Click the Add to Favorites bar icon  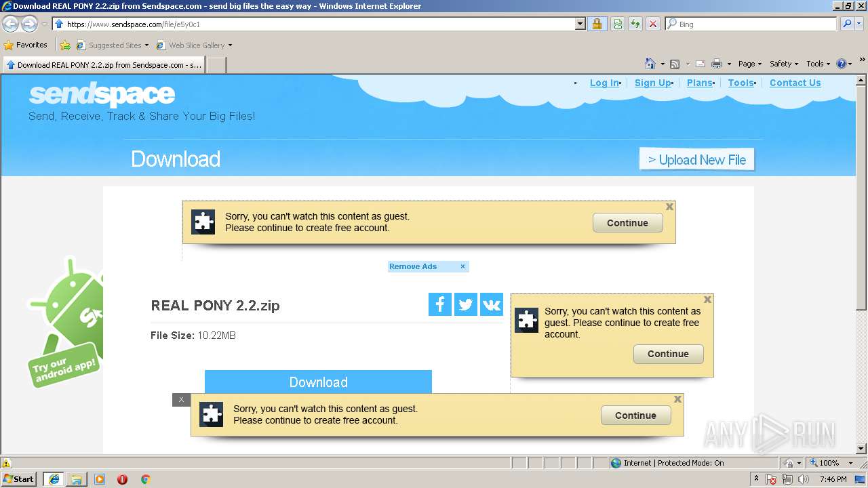point(65,45)
